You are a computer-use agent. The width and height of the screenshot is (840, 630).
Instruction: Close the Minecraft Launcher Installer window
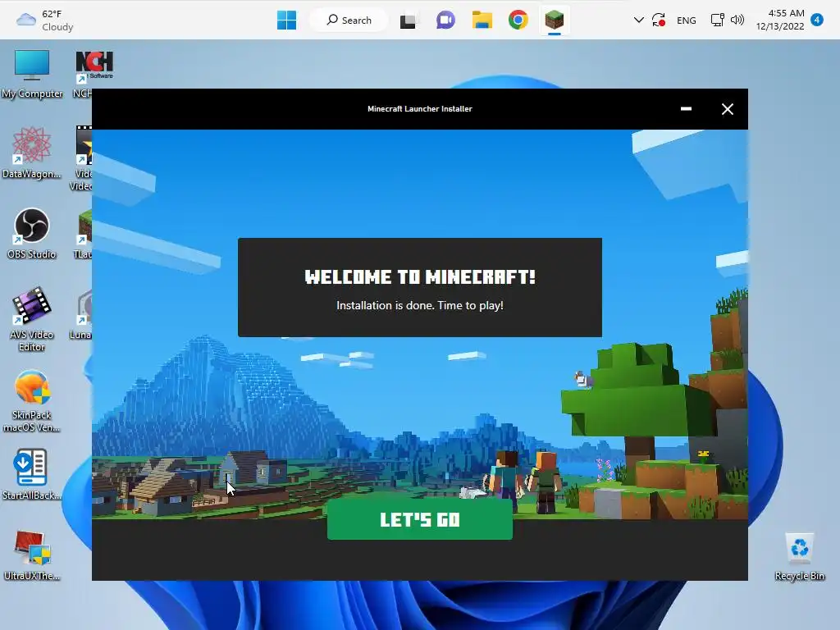click(x=727, y=109)
